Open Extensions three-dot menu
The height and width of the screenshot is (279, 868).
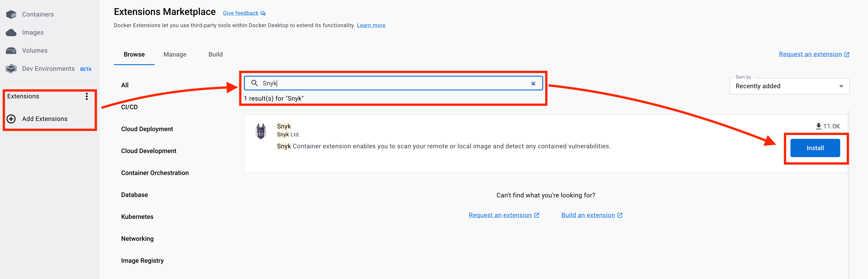pos(87,96)
